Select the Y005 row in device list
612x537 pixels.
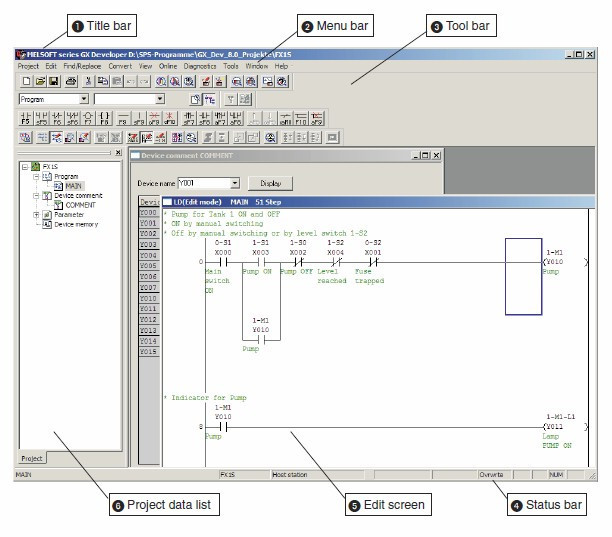coord(148,266)
